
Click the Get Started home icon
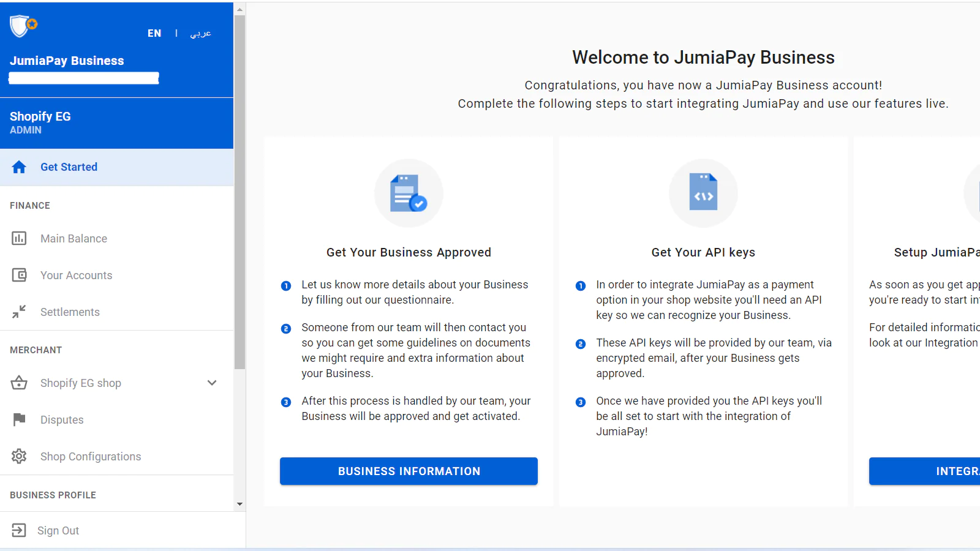(x=19, y=167)
